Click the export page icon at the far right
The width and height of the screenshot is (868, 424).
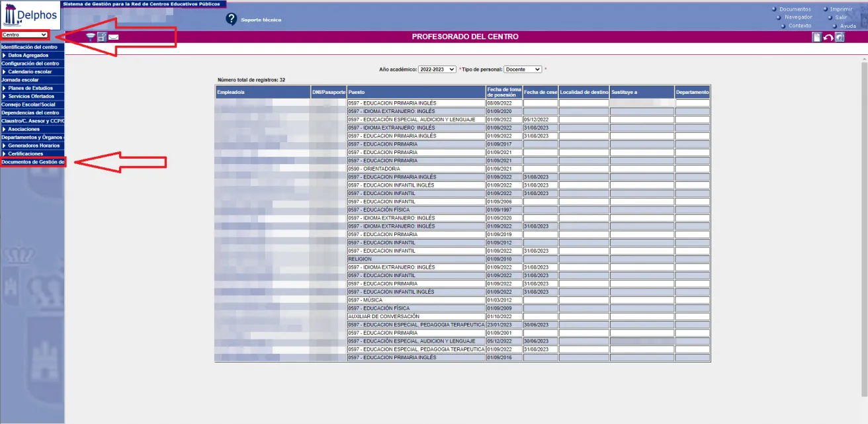[x=840, y=37]
